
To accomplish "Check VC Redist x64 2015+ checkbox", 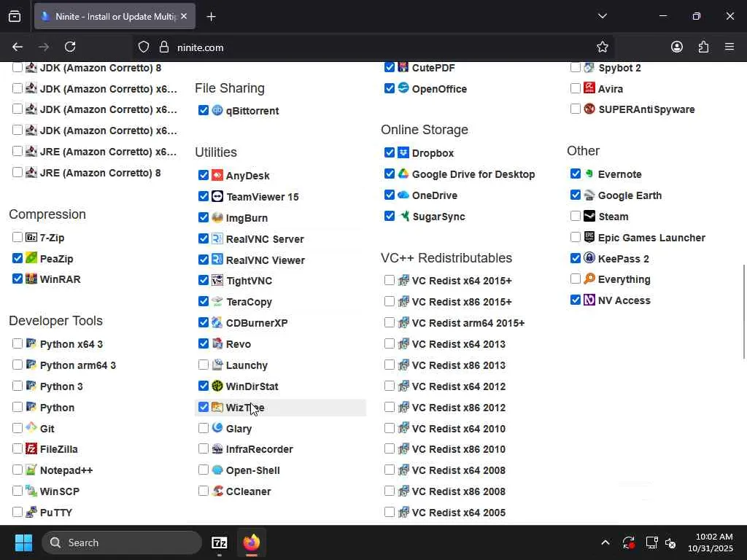I will (390, 280).
